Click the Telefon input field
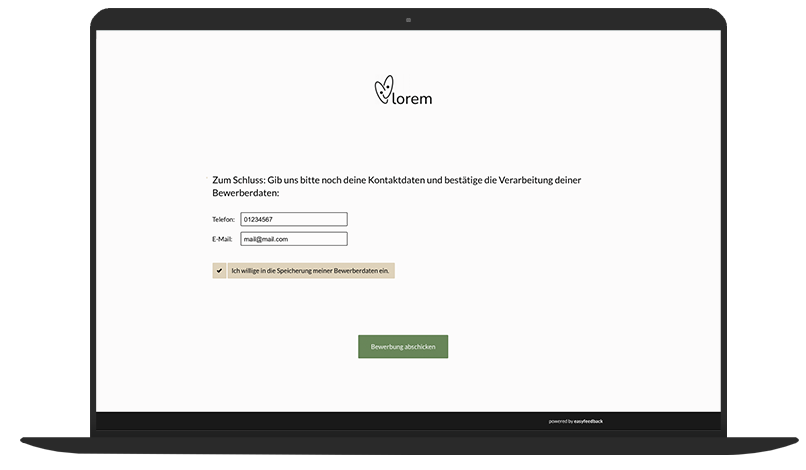This screenshot has width=806, height=470. (x=294, y=219)
